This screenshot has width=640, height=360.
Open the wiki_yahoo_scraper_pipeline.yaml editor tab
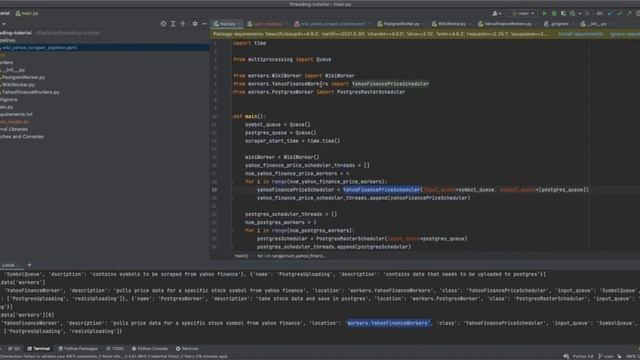(331, 24)
